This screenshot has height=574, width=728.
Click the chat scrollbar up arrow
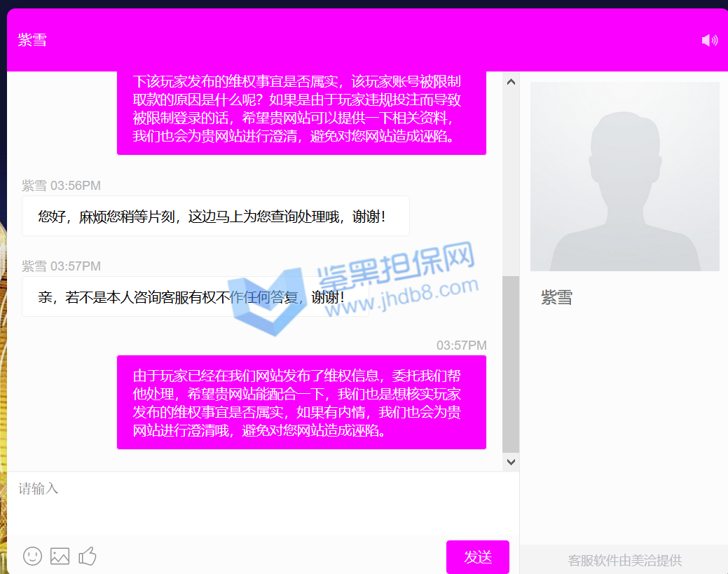(x=511, y=82)
